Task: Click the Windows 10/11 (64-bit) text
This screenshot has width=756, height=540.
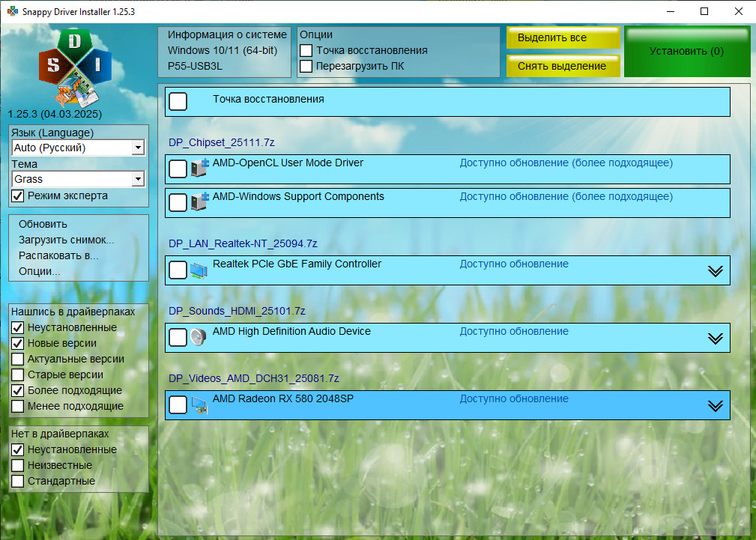Action: tap(223, 51)
